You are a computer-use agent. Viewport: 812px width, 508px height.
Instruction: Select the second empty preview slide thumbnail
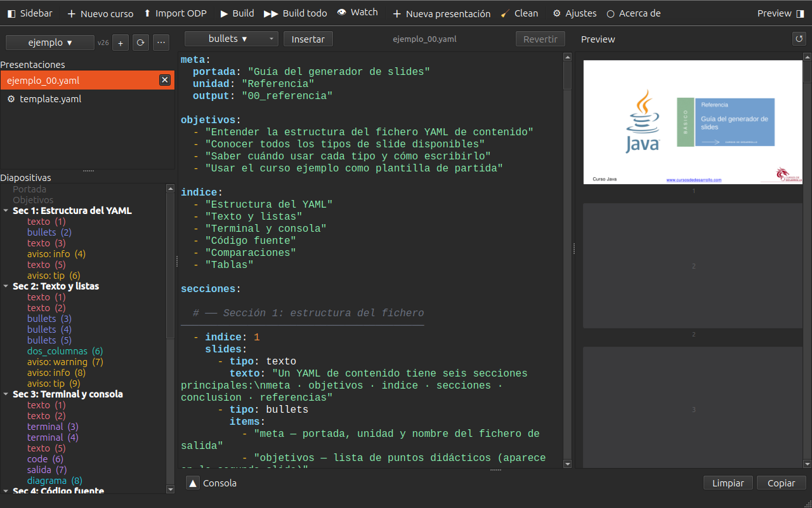click(x=693, y=265)
